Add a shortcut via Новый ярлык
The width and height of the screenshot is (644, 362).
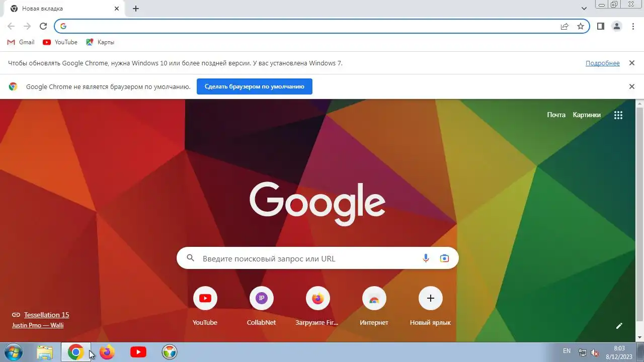(x=430, y=306)
